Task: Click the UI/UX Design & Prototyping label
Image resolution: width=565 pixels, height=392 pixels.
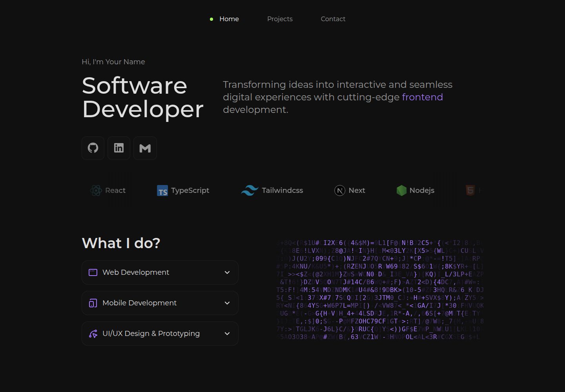Action: 151,334
